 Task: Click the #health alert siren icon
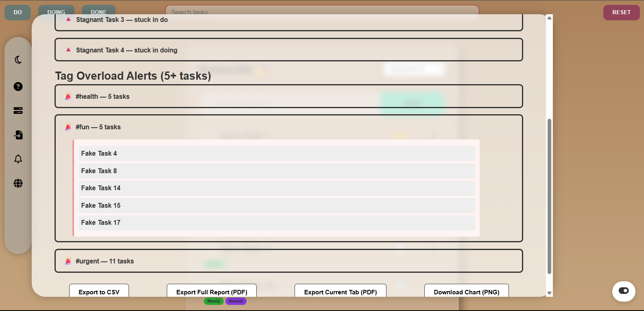coord(68,96)
